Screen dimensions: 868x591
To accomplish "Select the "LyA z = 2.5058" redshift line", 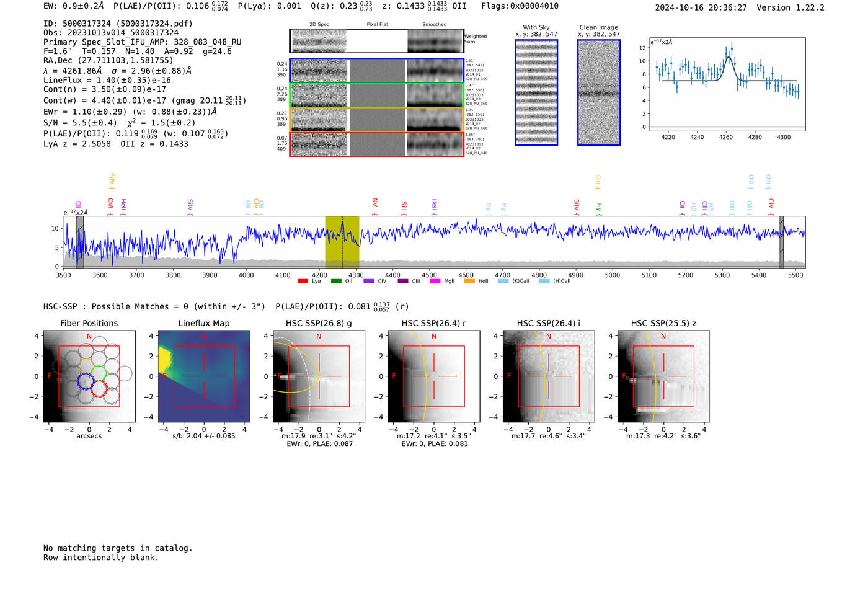I will (77, 144).
